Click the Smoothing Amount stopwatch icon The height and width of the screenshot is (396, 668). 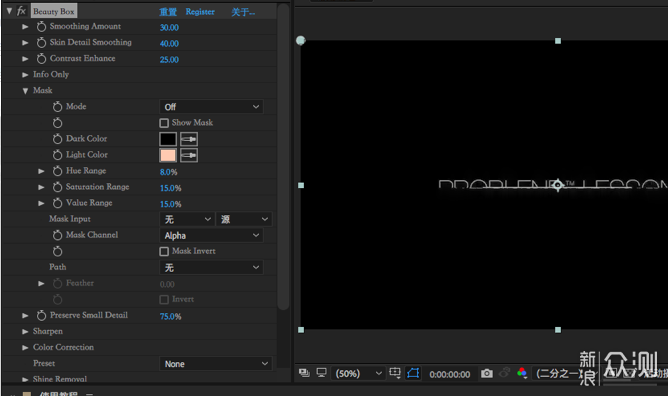coord(41,27)
